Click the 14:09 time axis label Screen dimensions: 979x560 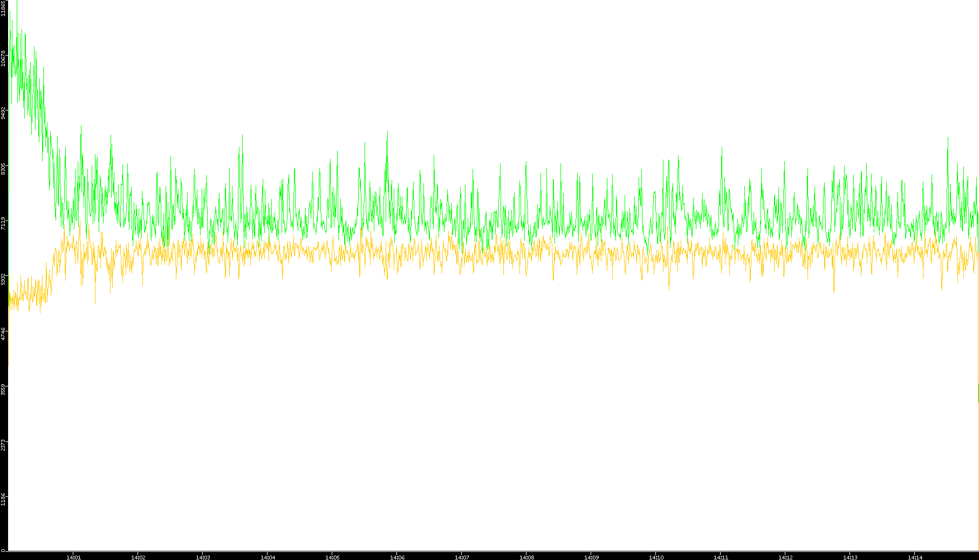[x=591, y=557]
